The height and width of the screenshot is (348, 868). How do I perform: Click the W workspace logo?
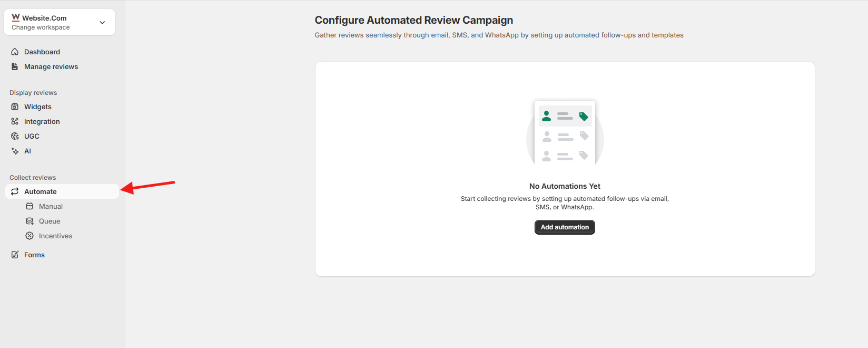click(x=16, y=17)
